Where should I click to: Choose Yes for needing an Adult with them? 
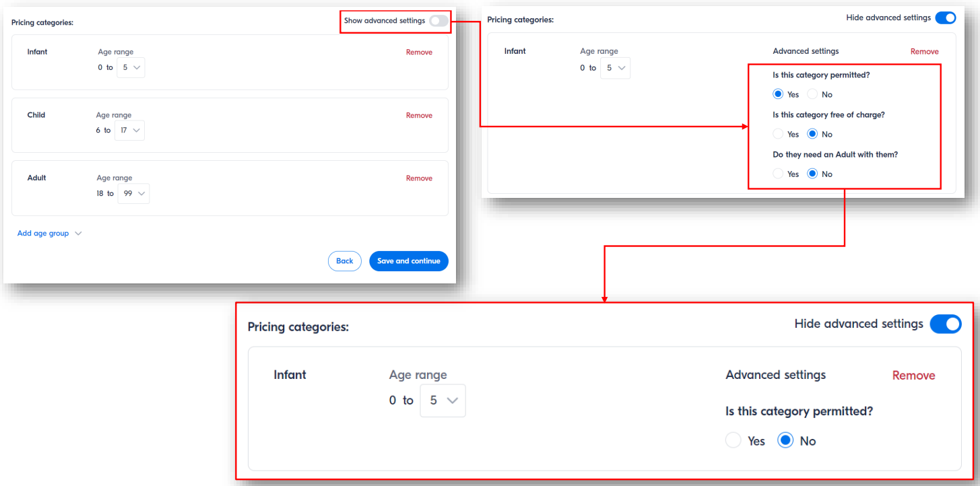[x=779, y=174]
